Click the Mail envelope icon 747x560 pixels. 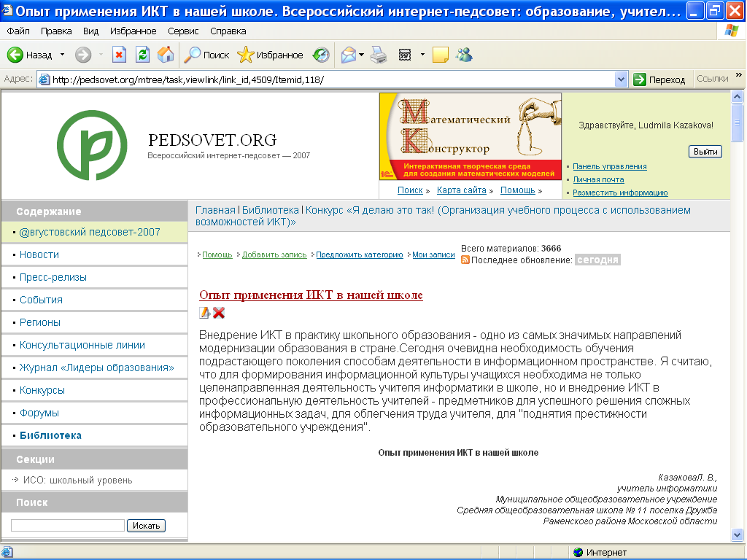[348, 55]
